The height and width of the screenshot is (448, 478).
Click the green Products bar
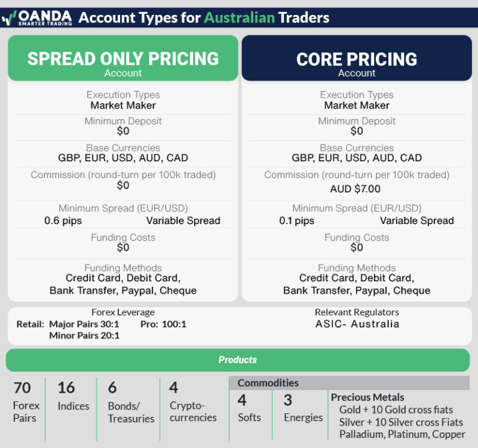(x=238, y=360)
